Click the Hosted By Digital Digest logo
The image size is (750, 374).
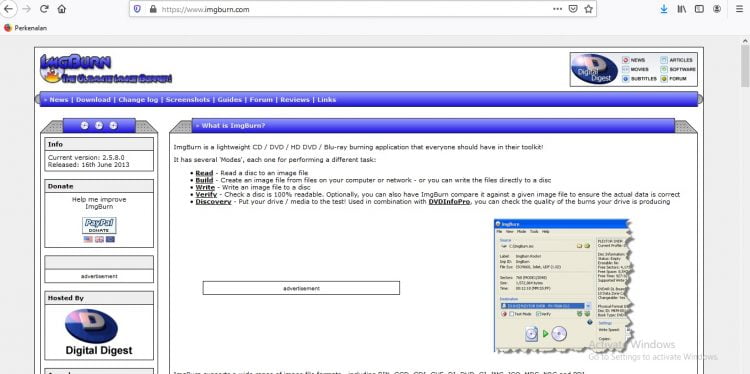pos(99,332)
